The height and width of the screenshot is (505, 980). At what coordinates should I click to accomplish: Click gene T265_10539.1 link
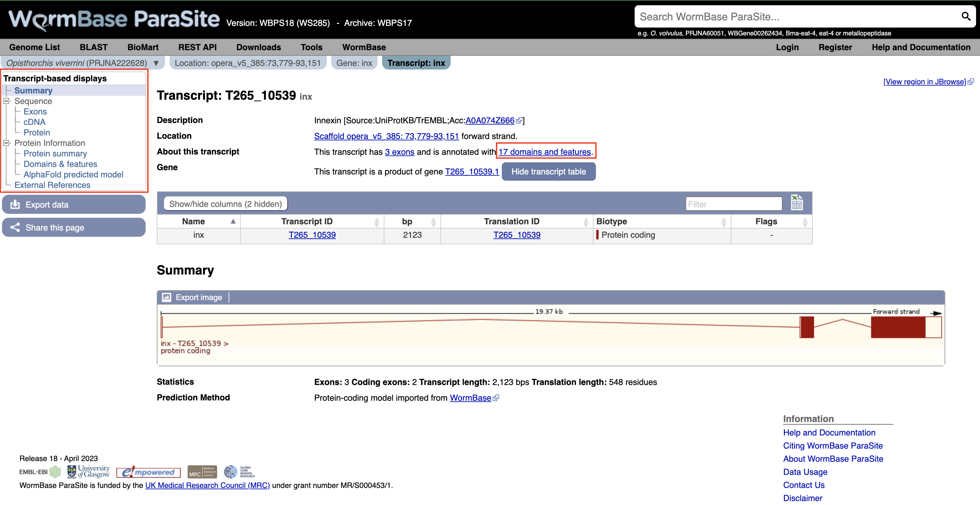[472, 172]
